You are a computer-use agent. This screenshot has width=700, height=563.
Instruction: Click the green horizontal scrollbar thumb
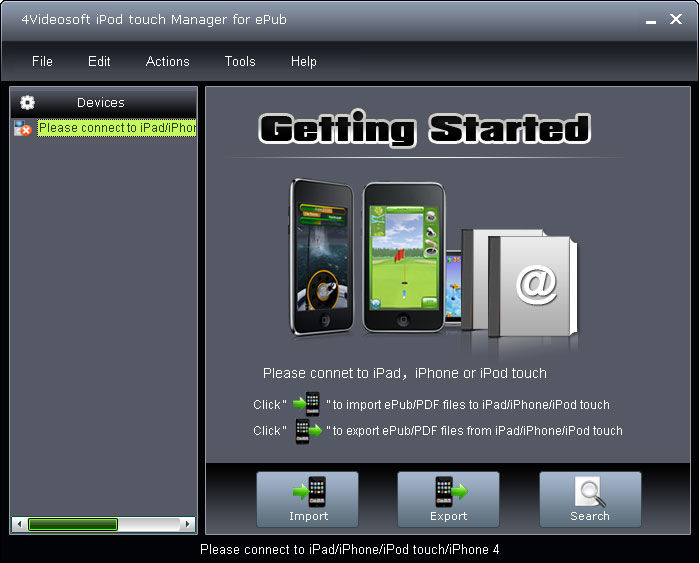click(73, 524)
